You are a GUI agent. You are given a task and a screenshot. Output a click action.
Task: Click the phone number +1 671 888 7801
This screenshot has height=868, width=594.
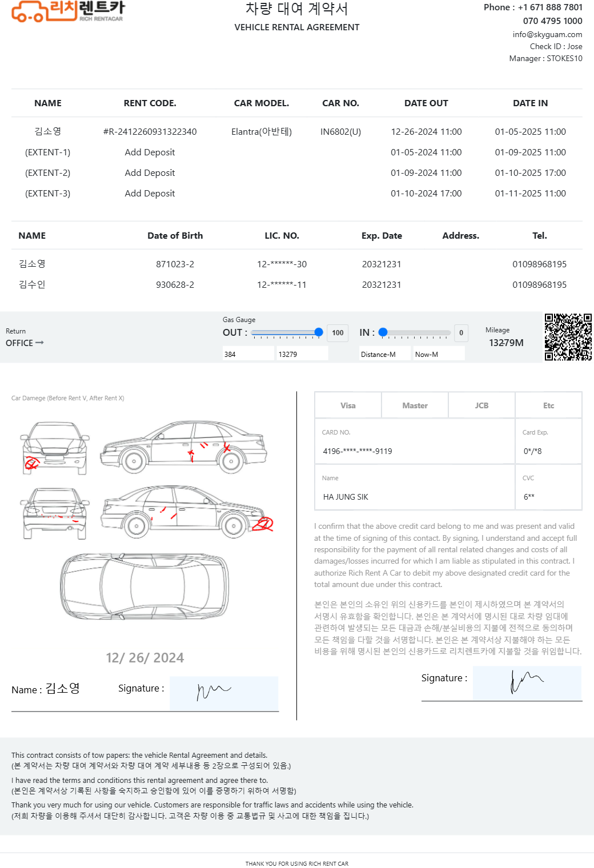[x=550, y=7]
